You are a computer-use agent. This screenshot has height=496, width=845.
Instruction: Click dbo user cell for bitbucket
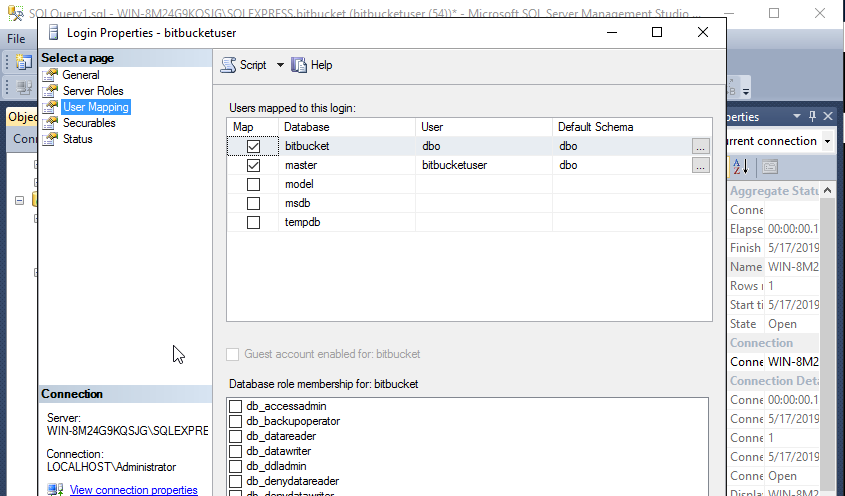click(x=483, y=146)
